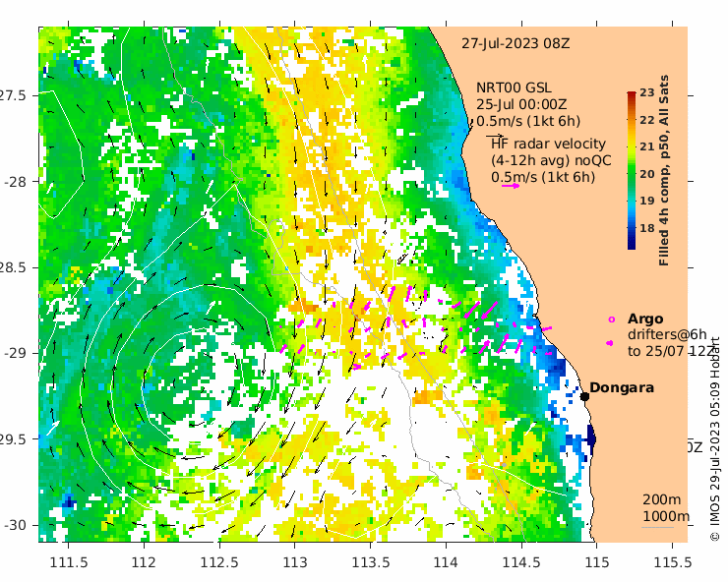
Task: Click the black GSL velocity scale arrow
Action: [495, 136]
